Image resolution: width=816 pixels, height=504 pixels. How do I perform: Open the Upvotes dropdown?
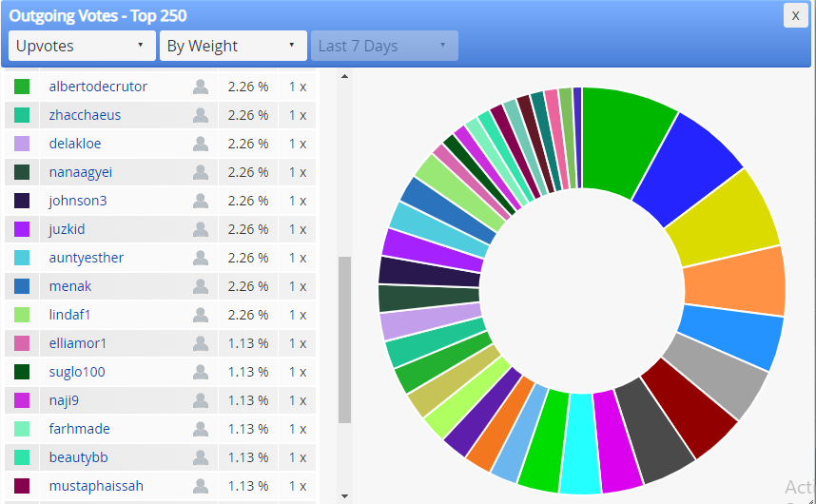[x=82, y=46]
